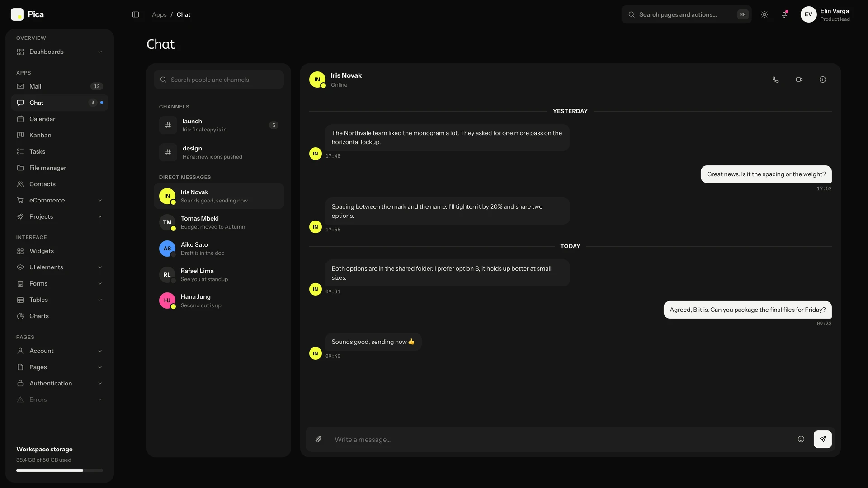The height and width of the screenshot is (488, 868).
Task: Open Rafael Lima direct message
Action: [219, 275]
